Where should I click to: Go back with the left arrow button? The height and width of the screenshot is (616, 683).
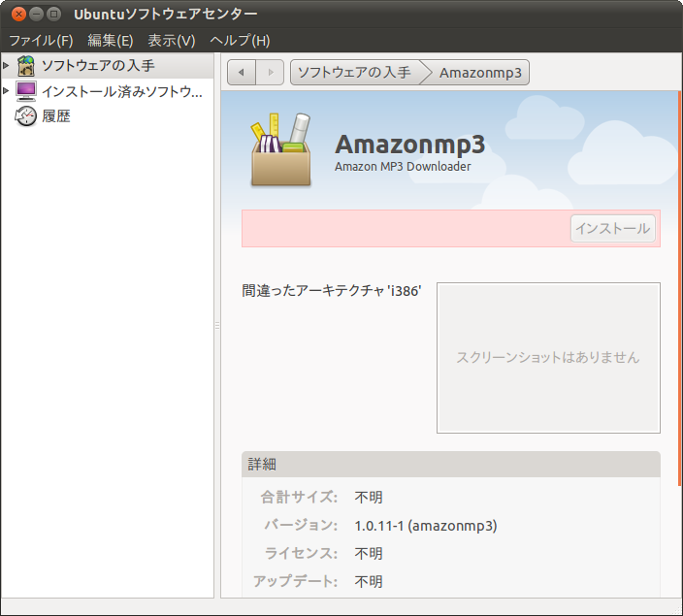(242, 73)
